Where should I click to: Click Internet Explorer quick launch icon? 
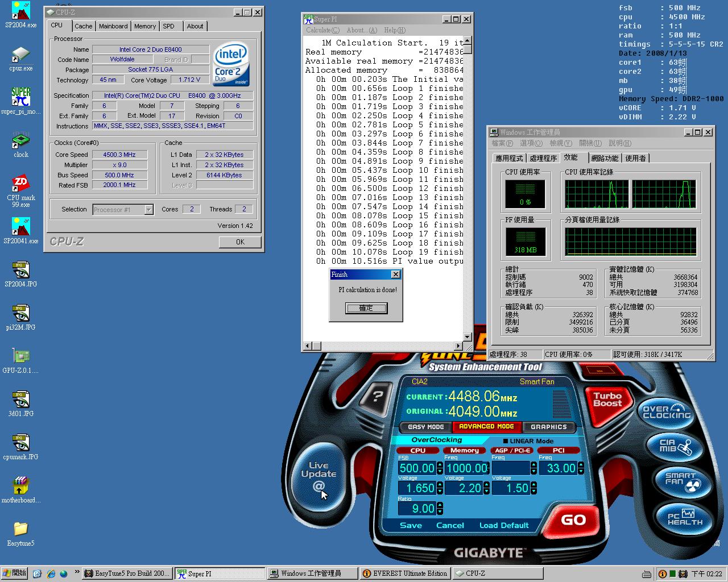pyautogui.click(x=51, y=573)
